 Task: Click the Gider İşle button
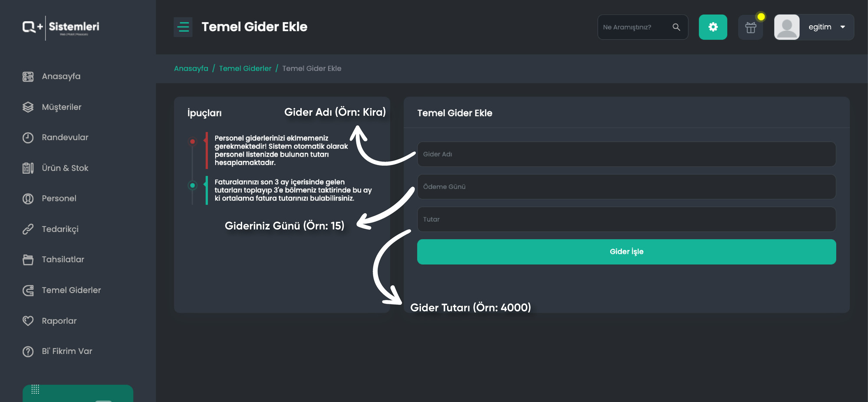click(x=626, y=252)
